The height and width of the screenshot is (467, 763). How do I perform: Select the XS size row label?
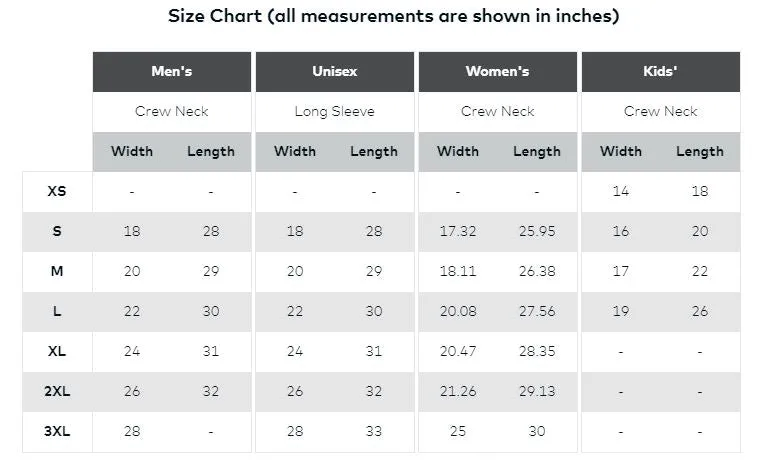pos(57,191)
